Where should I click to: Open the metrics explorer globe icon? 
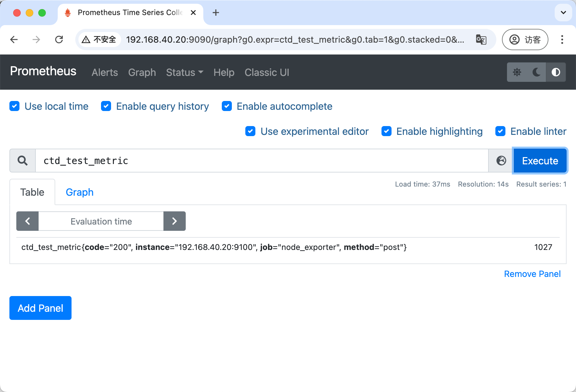coord(501,161)
